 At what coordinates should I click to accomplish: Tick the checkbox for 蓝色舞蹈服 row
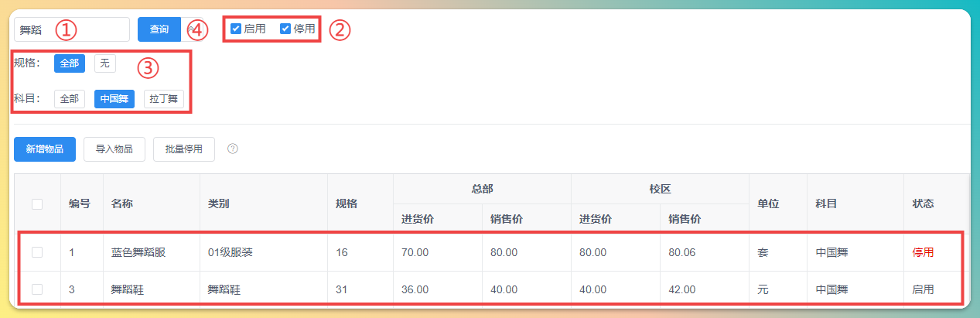37,252
